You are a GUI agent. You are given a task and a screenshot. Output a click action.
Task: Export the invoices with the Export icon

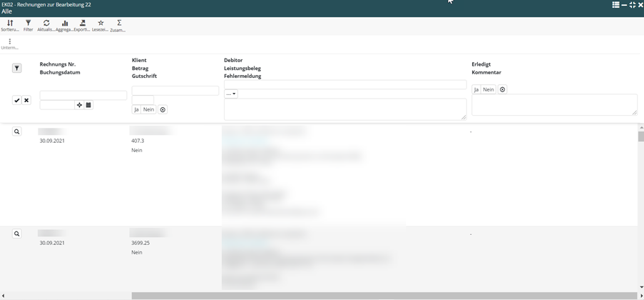(x=83, y=25)
